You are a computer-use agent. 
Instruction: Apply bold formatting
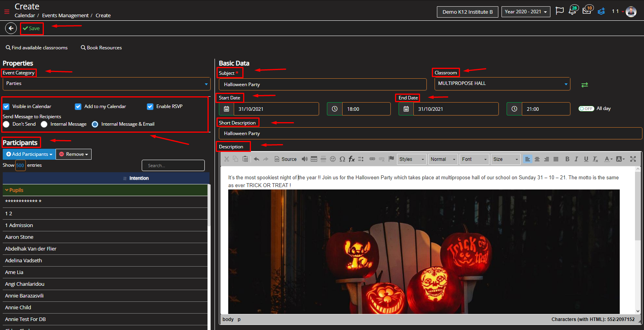tap(567, 159)
